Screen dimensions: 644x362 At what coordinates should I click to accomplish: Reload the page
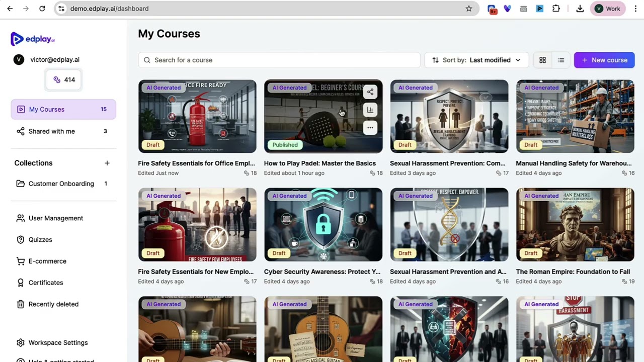pyautogui.click(x=42, y=9)
